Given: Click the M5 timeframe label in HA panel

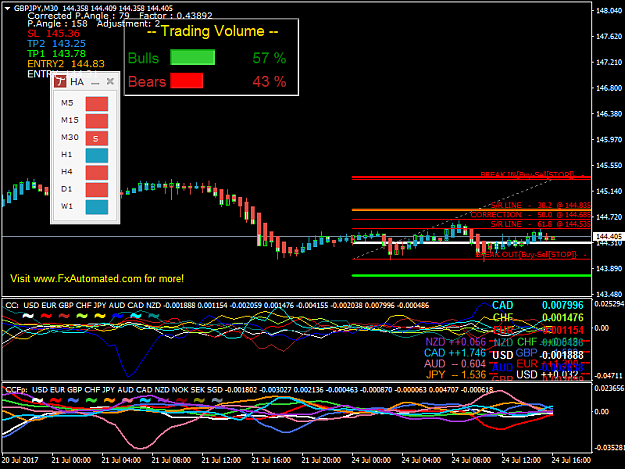Looking at the screenshot, I should pyautogui.click(x=67, y=103).
